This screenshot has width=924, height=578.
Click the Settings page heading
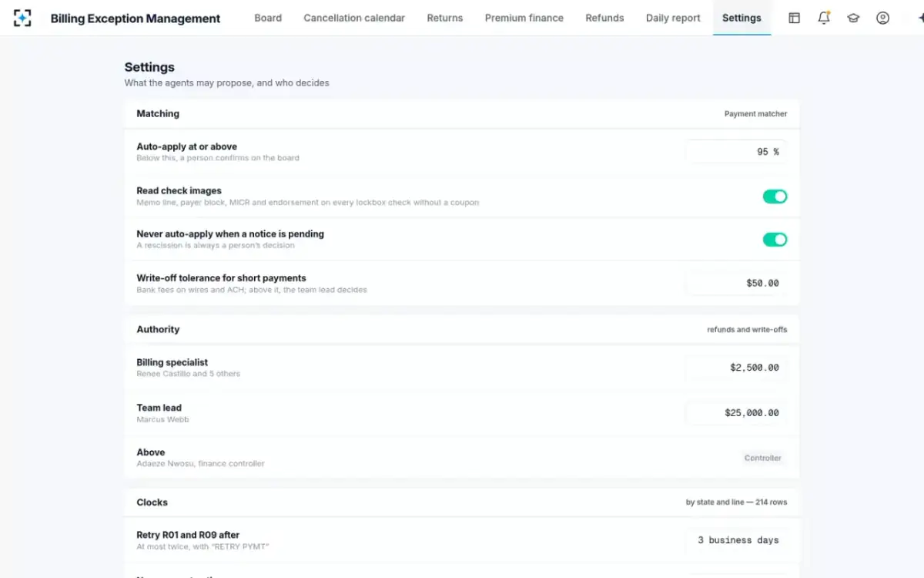pyautogui.click(x=149, y=67)
